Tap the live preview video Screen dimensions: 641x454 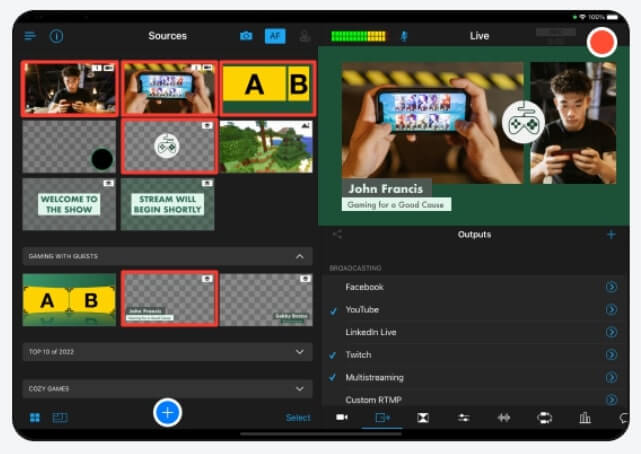pos(474,136)
